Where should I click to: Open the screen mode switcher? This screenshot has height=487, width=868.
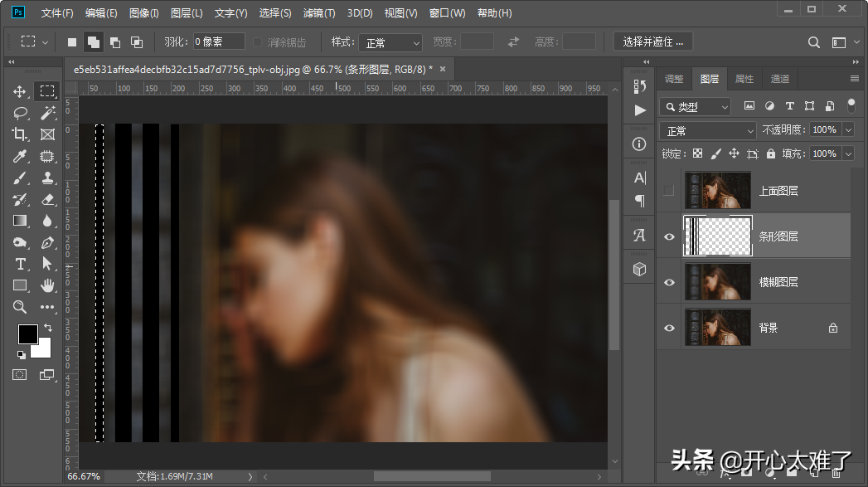(47, 375)
